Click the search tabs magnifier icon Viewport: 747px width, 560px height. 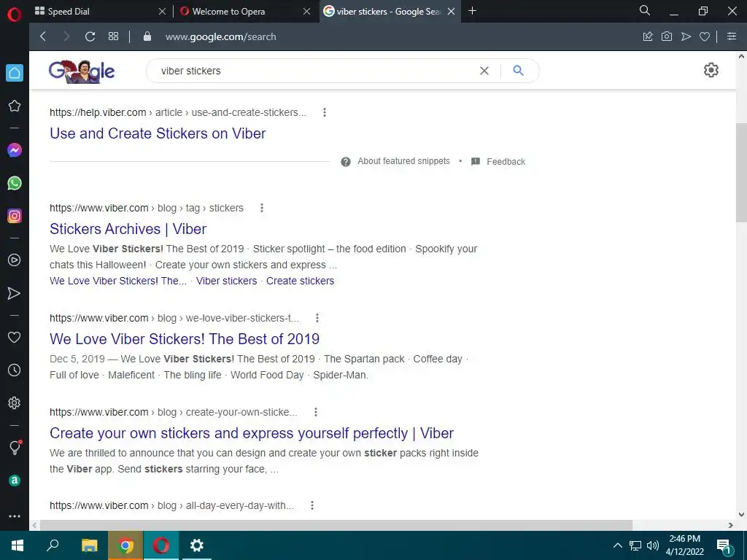coord(645,10)
